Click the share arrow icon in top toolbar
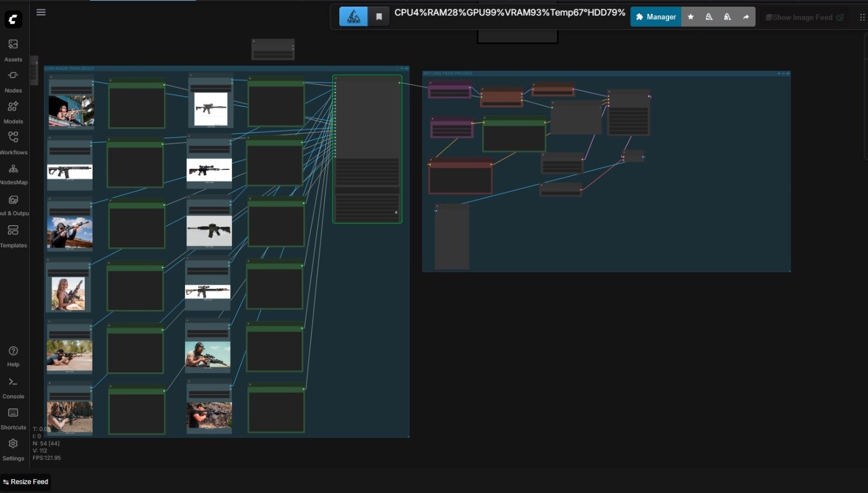Viewport: 868px width, 493px height. pos(746,17)
